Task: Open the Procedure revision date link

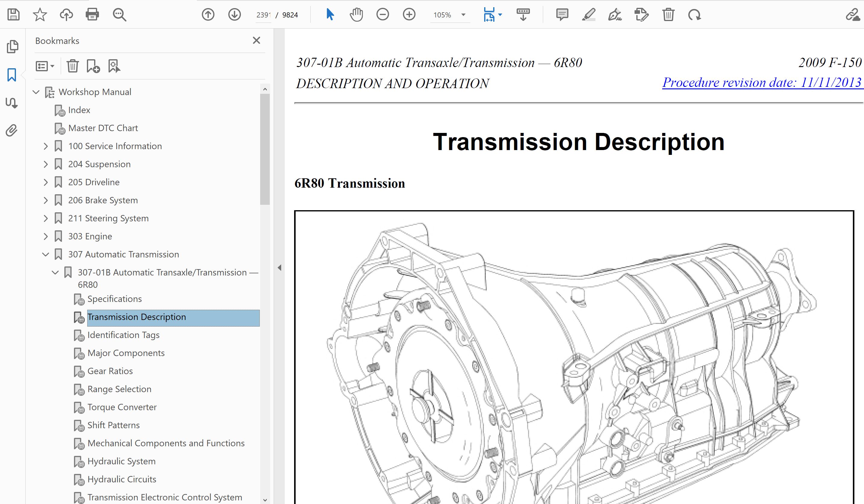Action: tap(761, 83)
